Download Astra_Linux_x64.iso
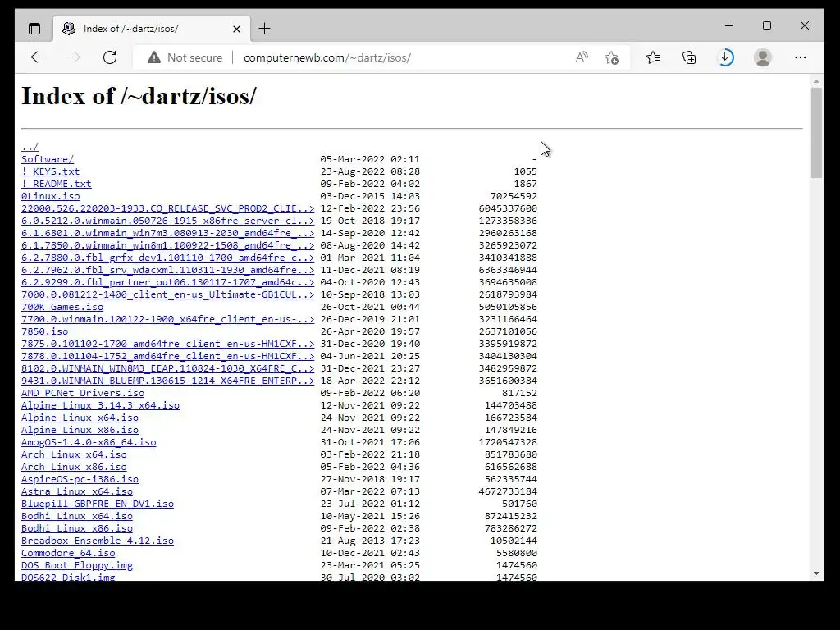 coord(76,492)
